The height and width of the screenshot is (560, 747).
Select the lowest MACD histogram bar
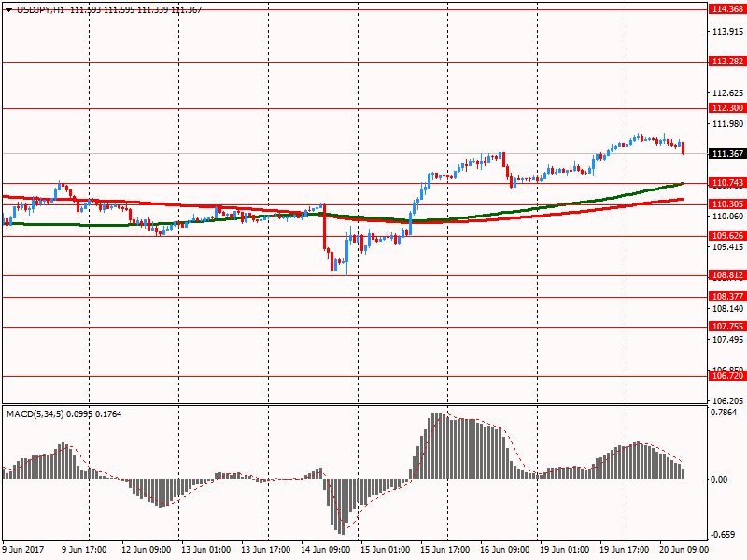343,507
